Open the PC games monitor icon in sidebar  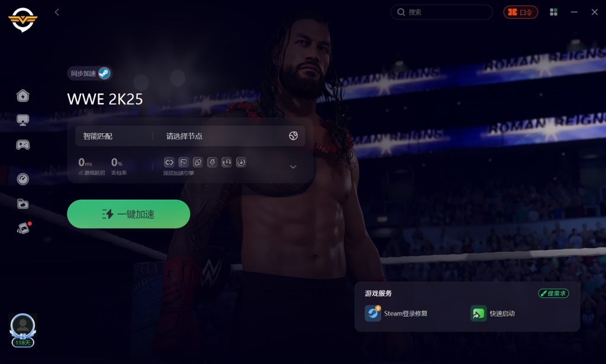point(23,120)
